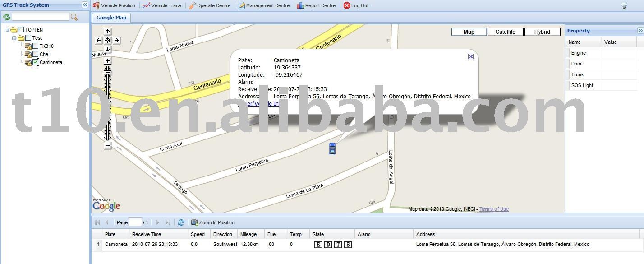This screenshot has height=264, width=644.
Task: Select the Engine property row
Action: [601, 53]
